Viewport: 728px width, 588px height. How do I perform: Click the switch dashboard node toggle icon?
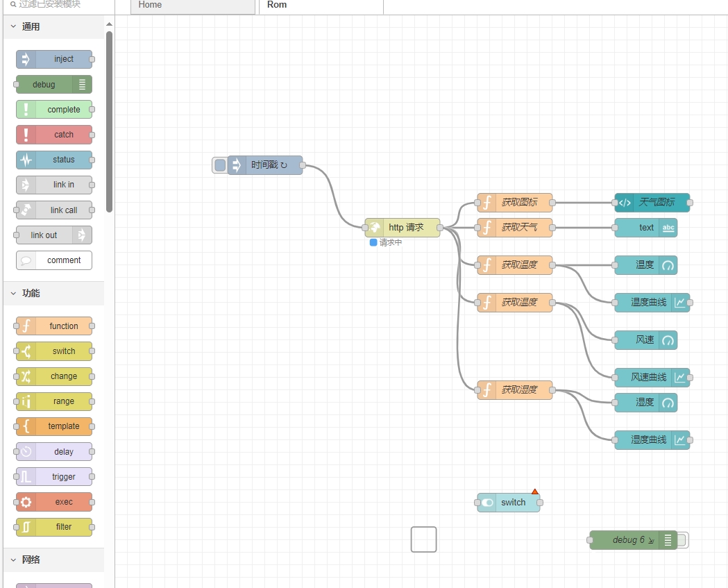pyautogui.click(x=487, y=503)
